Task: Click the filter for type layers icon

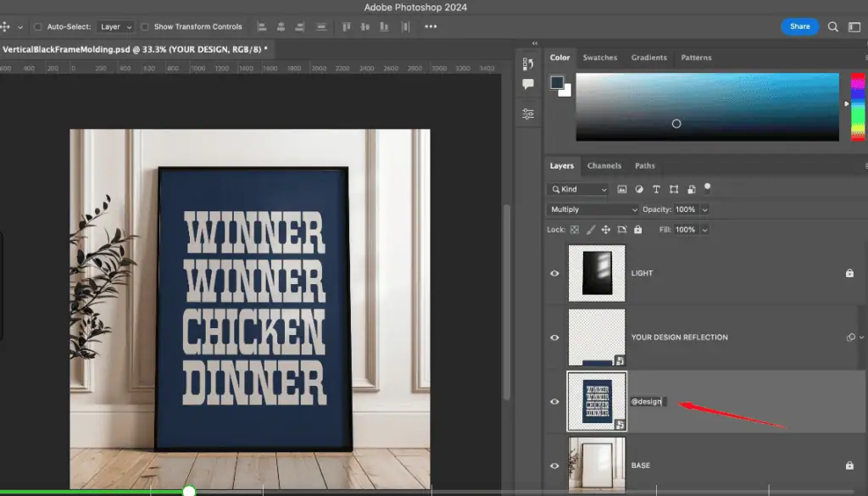Action: [655, 189]
